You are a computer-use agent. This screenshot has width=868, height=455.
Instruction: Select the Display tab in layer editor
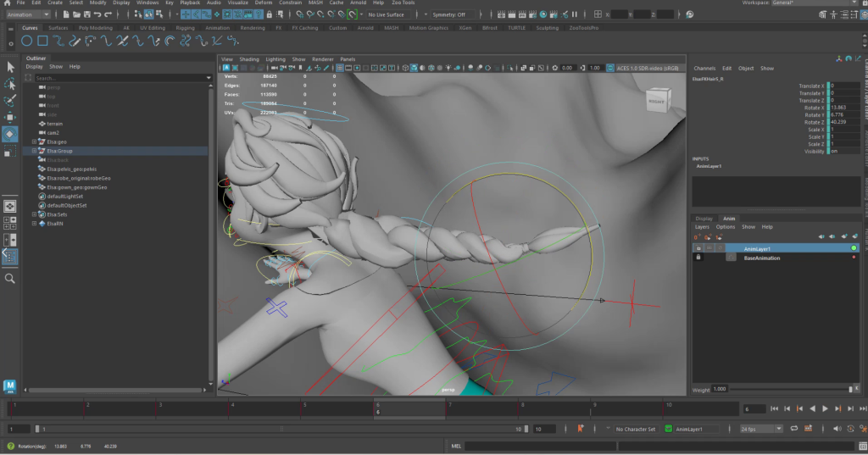(704, 218)
